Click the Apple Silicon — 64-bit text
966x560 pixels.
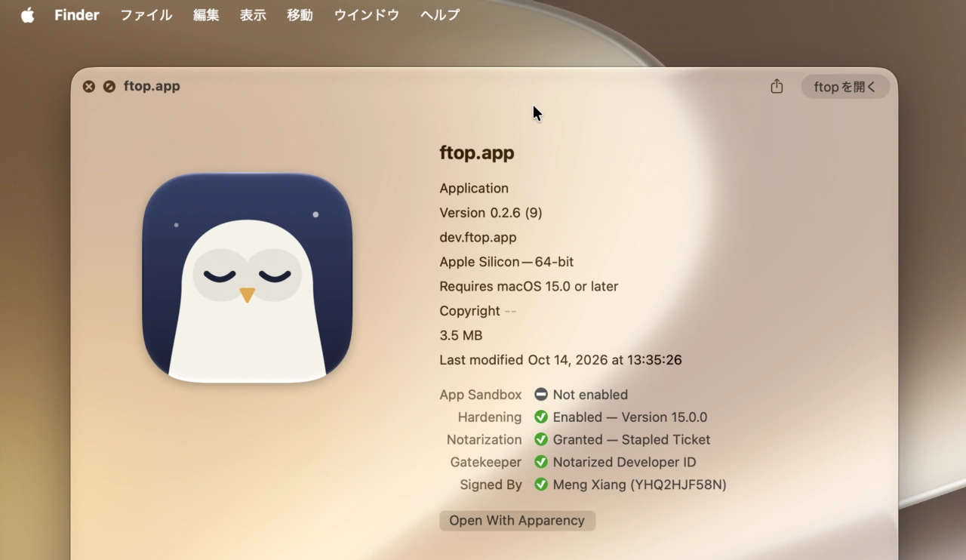pyautogui.click(x=507, y=262)
